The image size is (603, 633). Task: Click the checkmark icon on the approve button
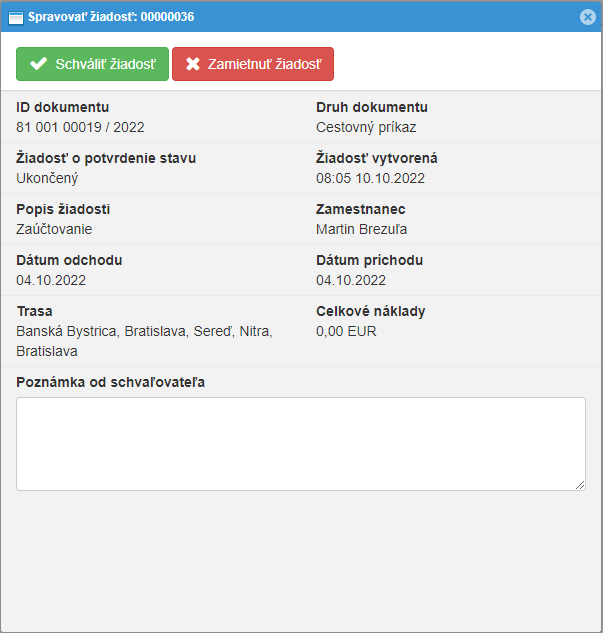[39, 64]
